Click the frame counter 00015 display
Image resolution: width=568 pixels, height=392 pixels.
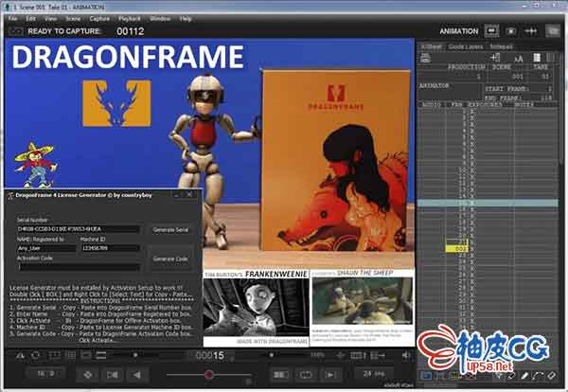[210, 355]
